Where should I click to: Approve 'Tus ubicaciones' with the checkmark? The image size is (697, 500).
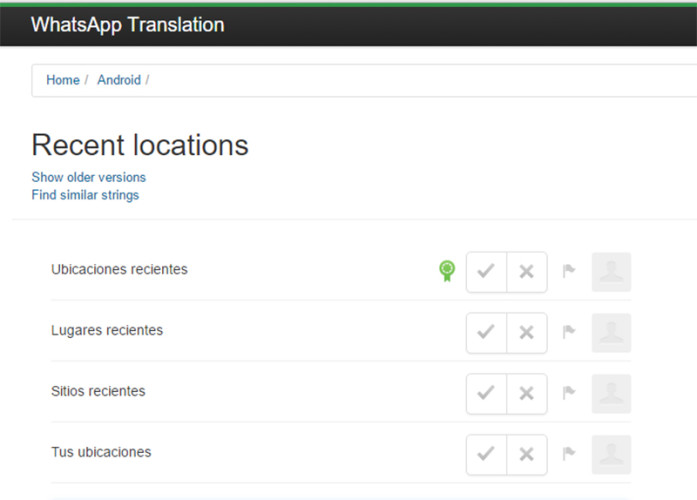point(487,455)
